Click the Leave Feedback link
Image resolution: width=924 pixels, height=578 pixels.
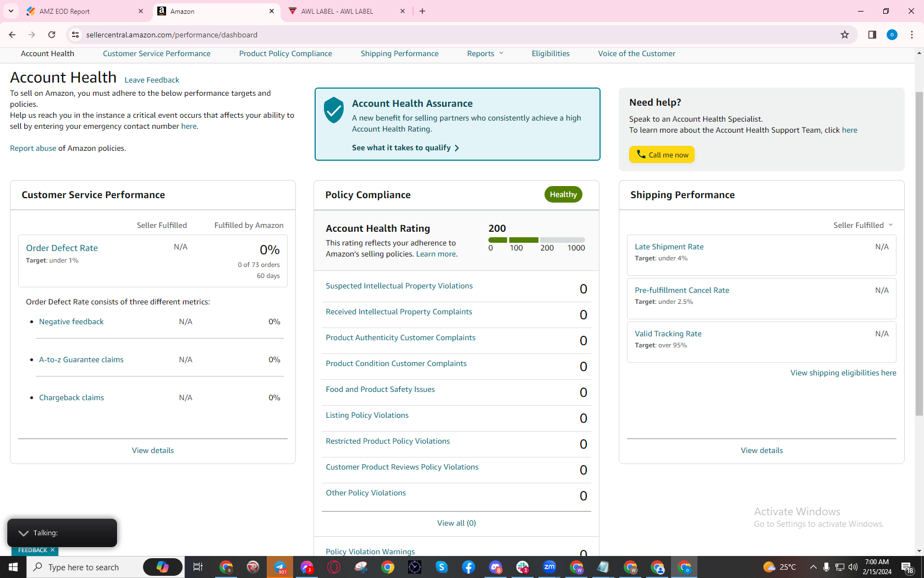152,80
